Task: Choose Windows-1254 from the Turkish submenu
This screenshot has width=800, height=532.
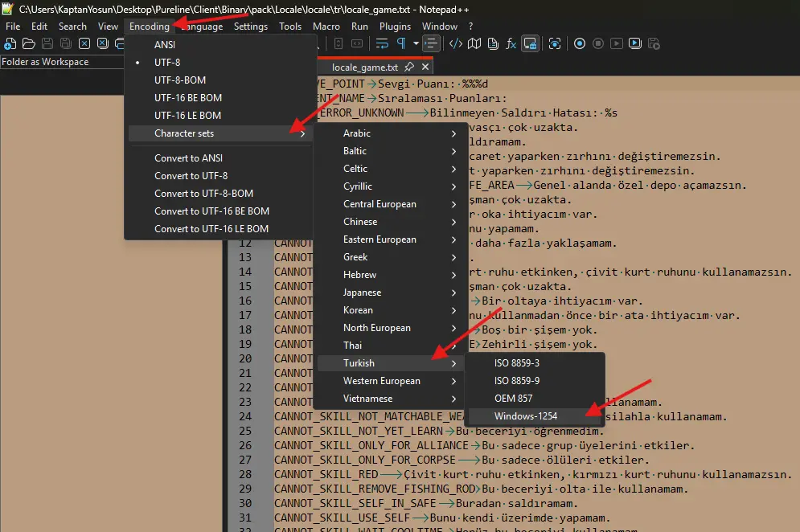Action: pos(526,416)
